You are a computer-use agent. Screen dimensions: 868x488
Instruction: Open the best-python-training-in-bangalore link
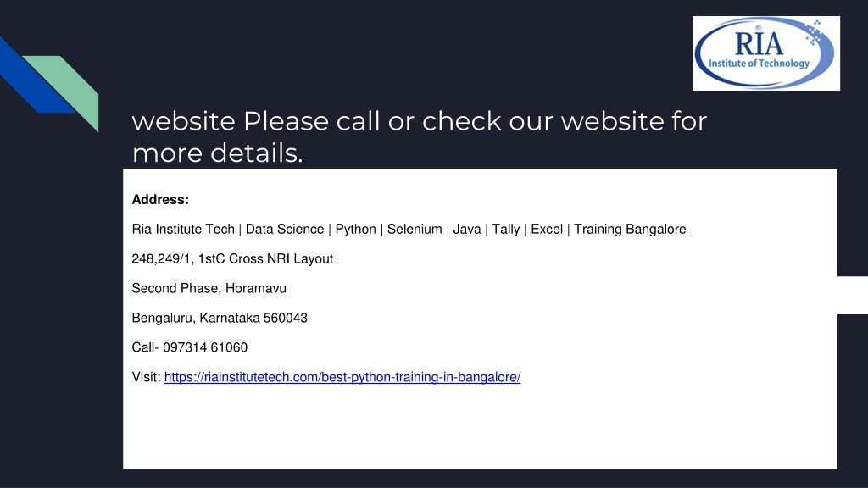click(342, 377)
